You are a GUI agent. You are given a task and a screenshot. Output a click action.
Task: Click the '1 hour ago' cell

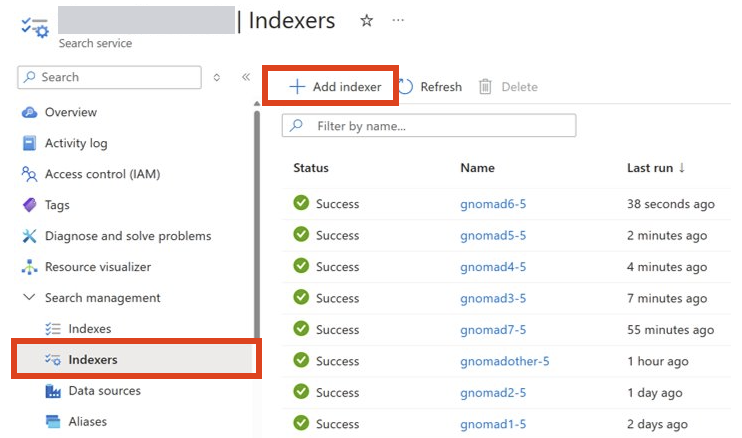click(x=658, y=361)
